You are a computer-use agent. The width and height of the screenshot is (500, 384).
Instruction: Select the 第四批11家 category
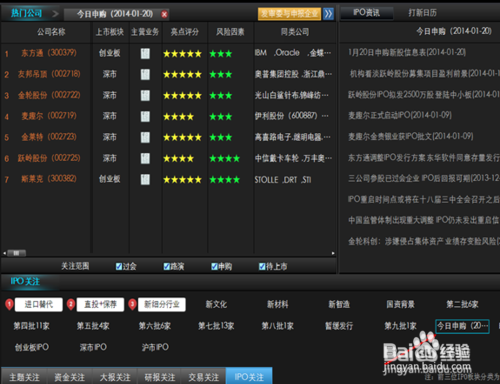(x=31, y=326)
